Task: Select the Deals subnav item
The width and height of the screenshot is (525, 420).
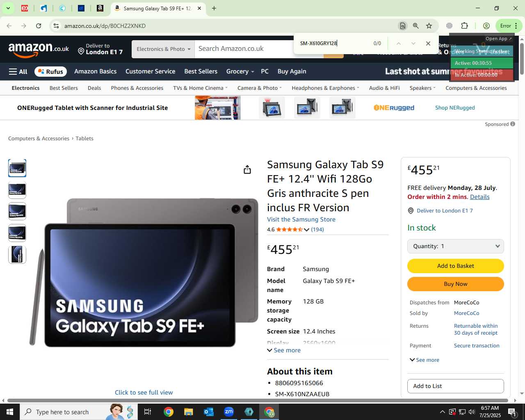Action: coord(94,88)
